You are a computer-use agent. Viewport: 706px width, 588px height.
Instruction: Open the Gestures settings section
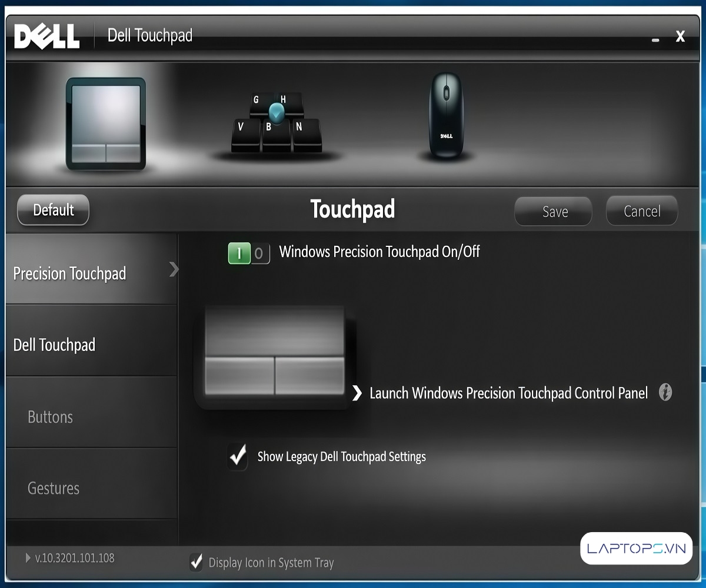tap(54, 488)
